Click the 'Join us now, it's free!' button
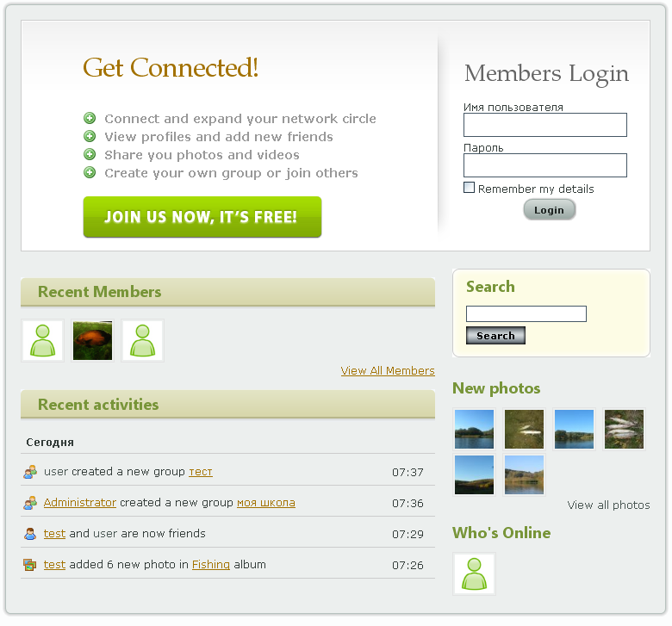The width and height of the screenshot is (672, 626). 202,217
